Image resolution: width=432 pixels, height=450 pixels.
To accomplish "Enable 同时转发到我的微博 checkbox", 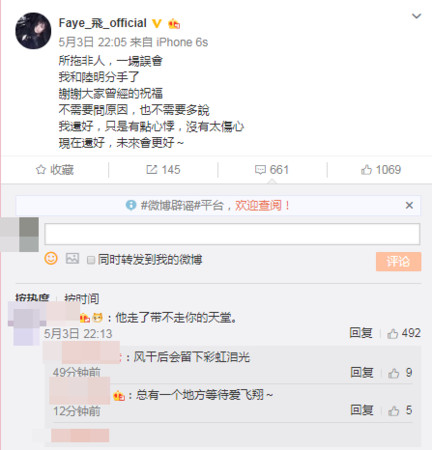I will pyautogui.click(x=91, y=260).
